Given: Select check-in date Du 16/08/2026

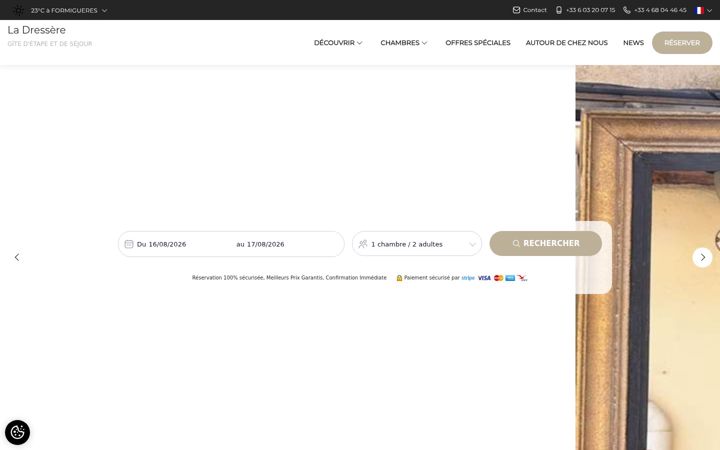Looking at the screenshot, I should [162, 244].
